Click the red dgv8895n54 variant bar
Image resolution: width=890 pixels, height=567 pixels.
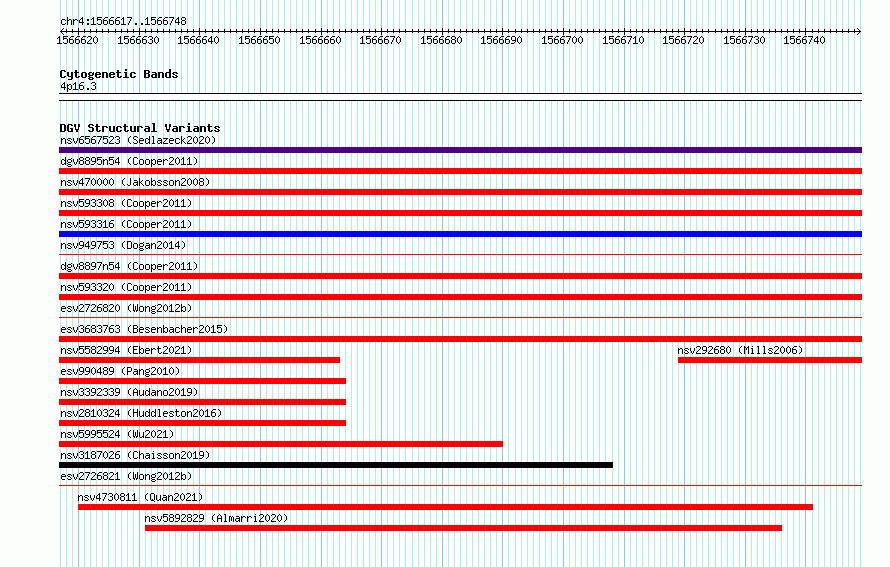[x=460, y=171]
